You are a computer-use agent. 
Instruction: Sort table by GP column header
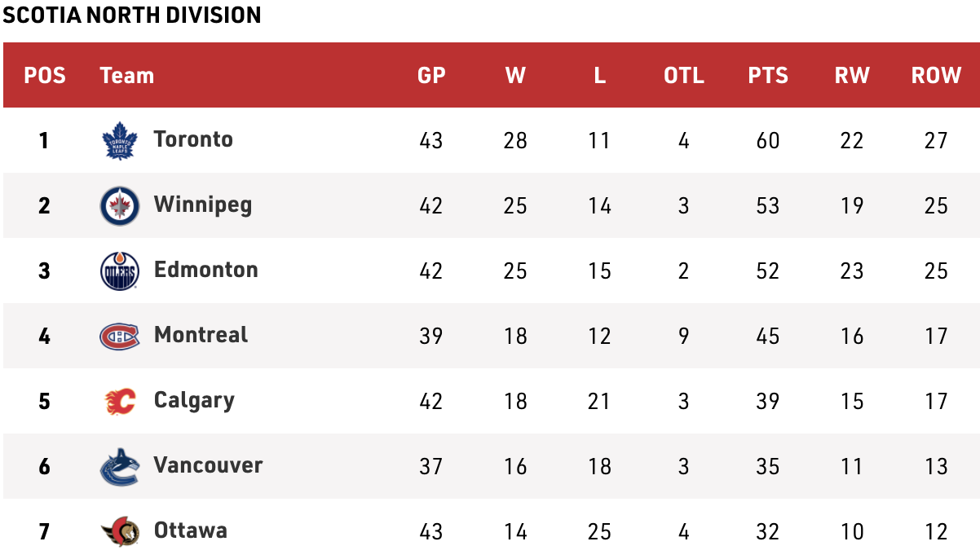431,76
